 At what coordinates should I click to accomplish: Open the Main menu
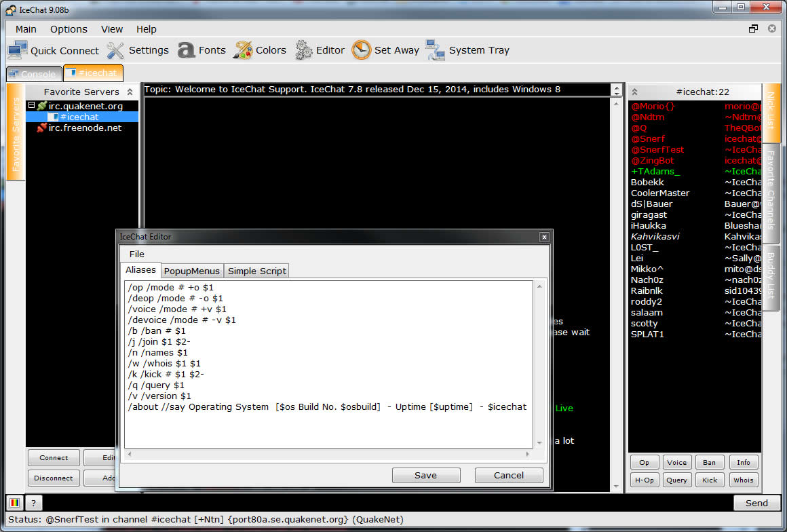pyautogui.click(x=26, y=29)
